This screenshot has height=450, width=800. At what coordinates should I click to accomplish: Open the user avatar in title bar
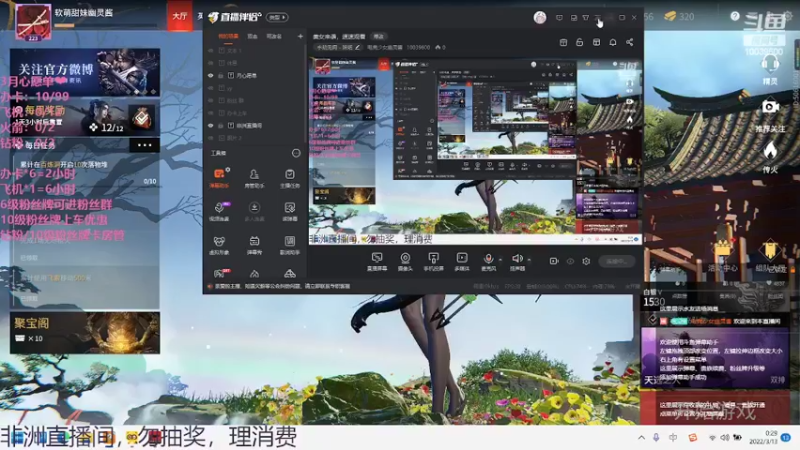[540, 17]
